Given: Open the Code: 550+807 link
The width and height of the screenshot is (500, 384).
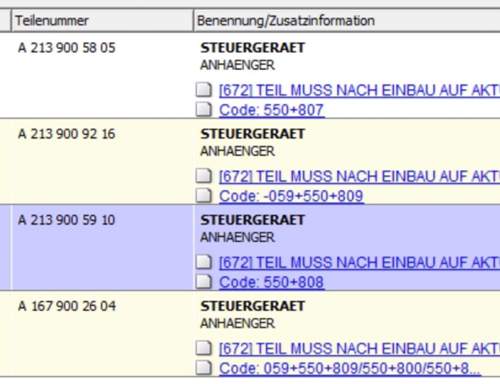Looking at the screenshot, I should point(271,110).
